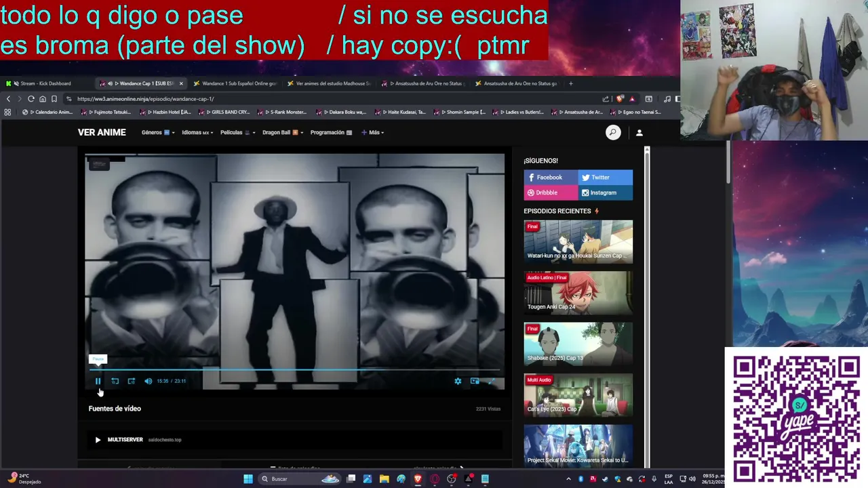Focus the URL address bar
Viewport: 868px width, 488px height.
332,99
